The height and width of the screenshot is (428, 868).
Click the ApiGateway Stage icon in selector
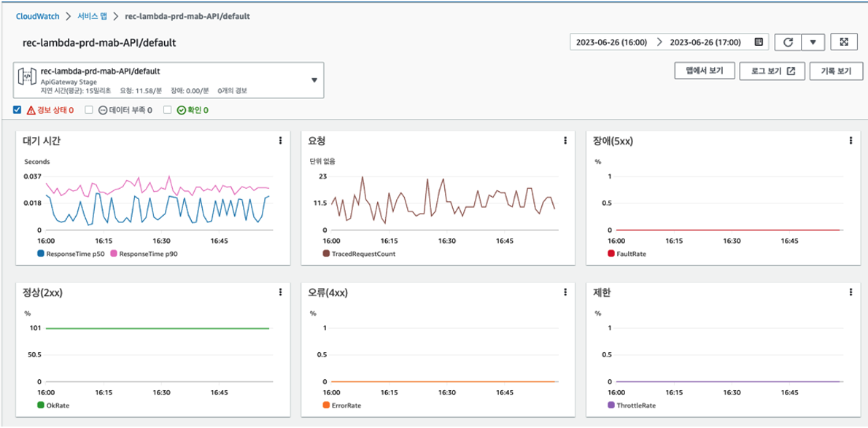coord(28,77)
